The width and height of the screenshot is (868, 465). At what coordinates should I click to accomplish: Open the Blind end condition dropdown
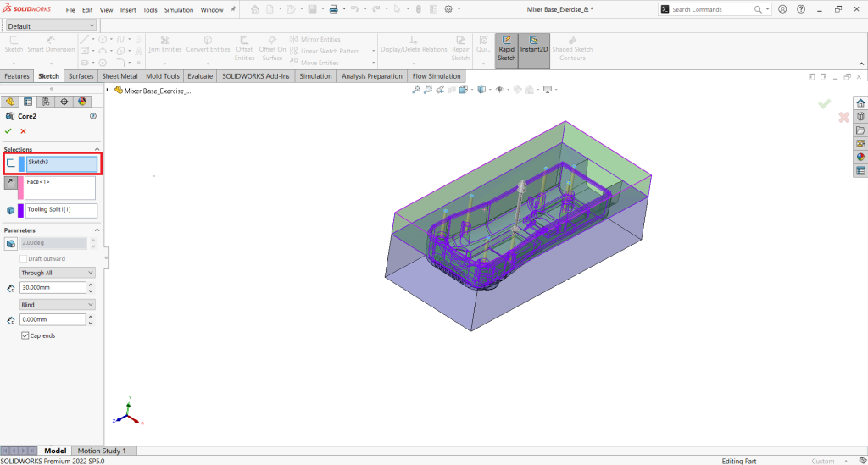click(57, 304)
